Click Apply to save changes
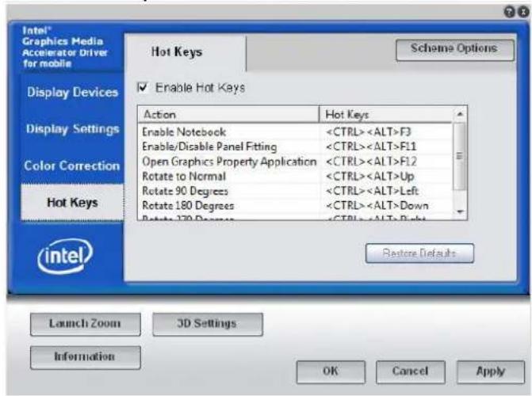The image size is (532, 396). (x=491, y=371)
